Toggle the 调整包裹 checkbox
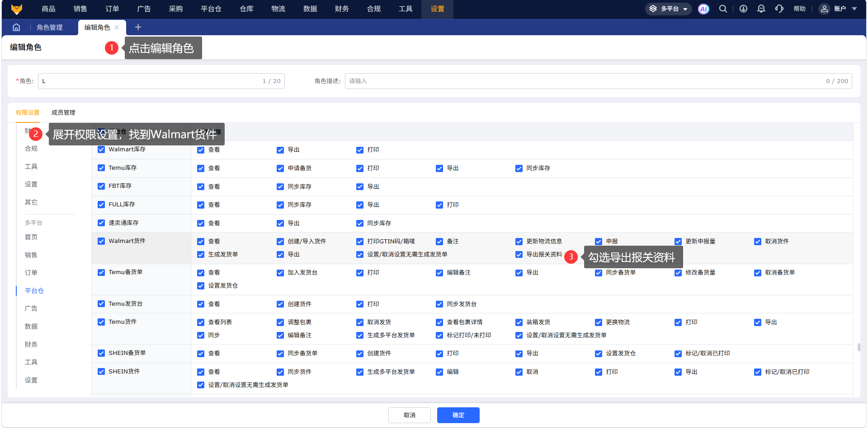868x429 pixels. click(280, 322)
